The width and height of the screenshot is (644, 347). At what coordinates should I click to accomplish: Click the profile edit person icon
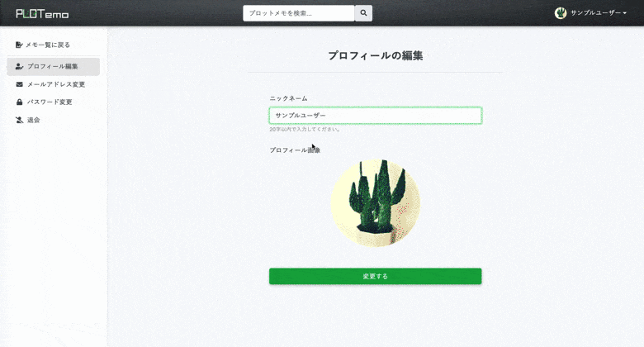[19, 66]
